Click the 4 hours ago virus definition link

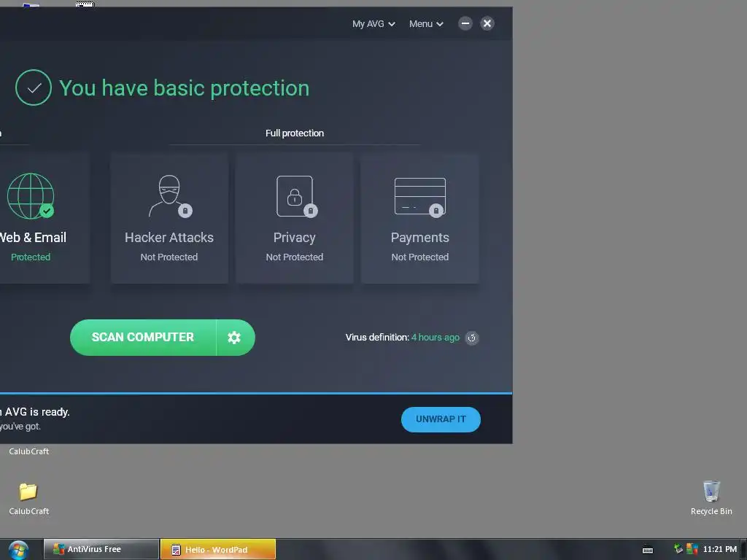436,337
